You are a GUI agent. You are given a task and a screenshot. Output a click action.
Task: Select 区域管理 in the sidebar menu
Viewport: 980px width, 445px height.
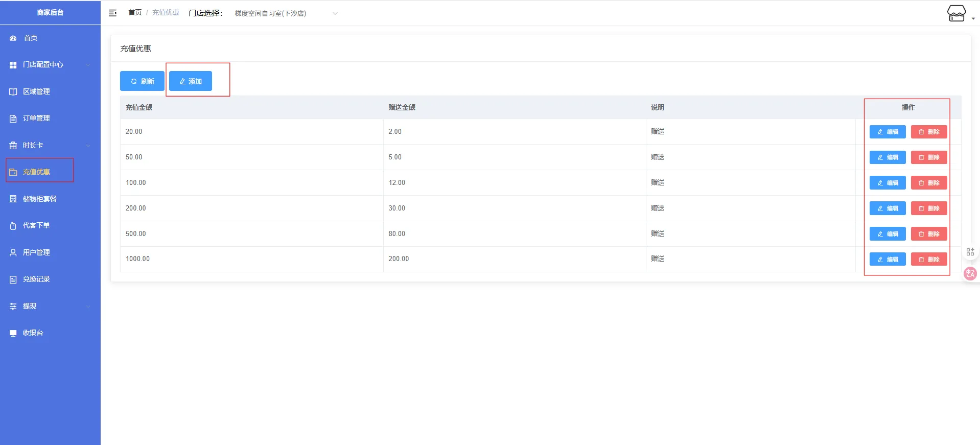tap(36, 91)
